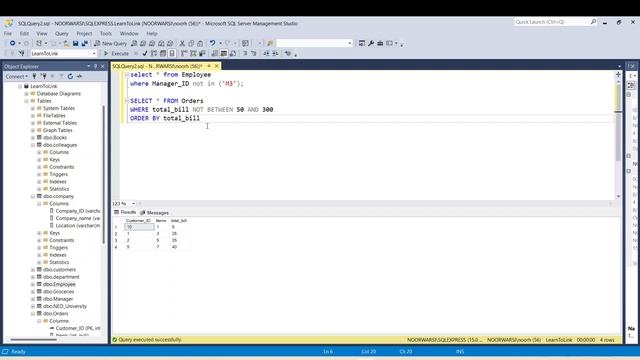Click the navigate Back arrow icon
Screen dimensions: 640x360
pyautogui.click(x=13, y=43)
